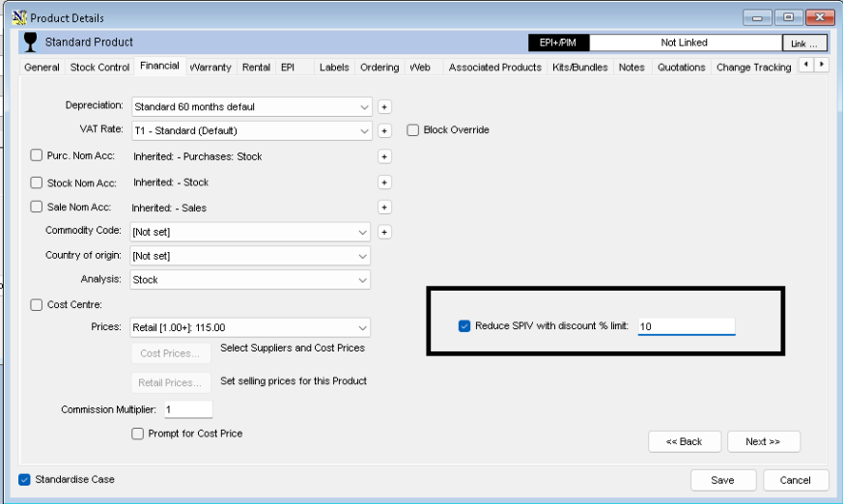The image size is (843, 504).
Task: Tick the Purc. Nom Acc checkbox
Action: (x=36, y=155)
